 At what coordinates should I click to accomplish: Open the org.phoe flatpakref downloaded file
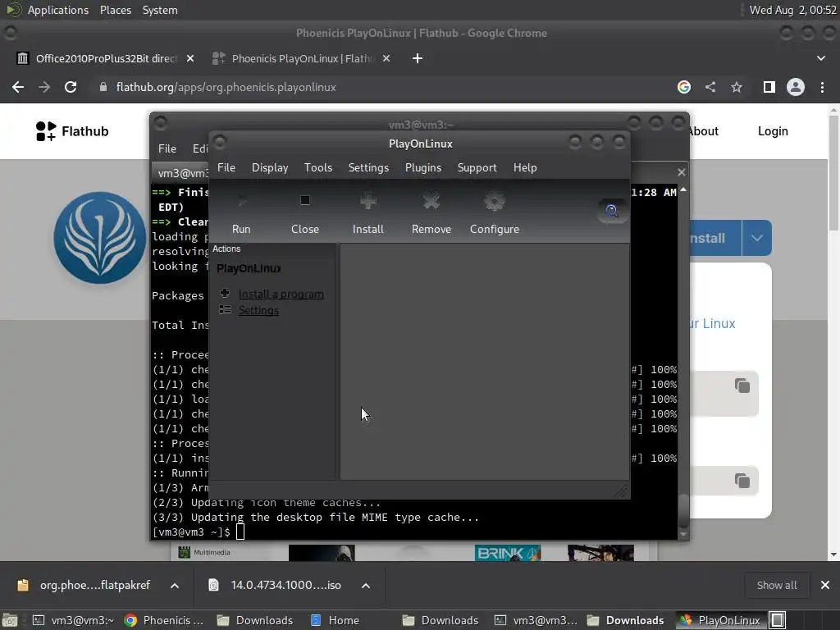click(84, 585)
